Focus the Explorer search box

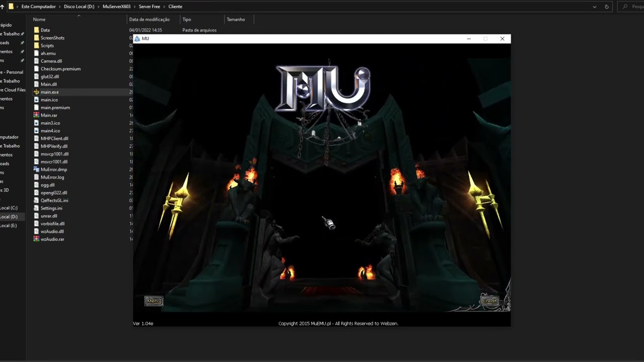[x=631, y=7]
